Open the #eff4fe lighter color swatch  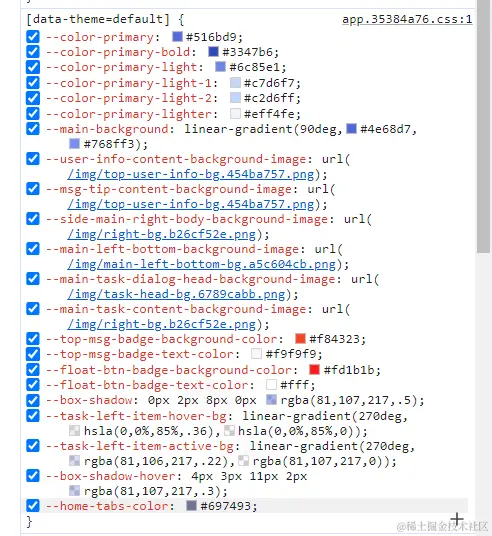[x=235, y=113]
